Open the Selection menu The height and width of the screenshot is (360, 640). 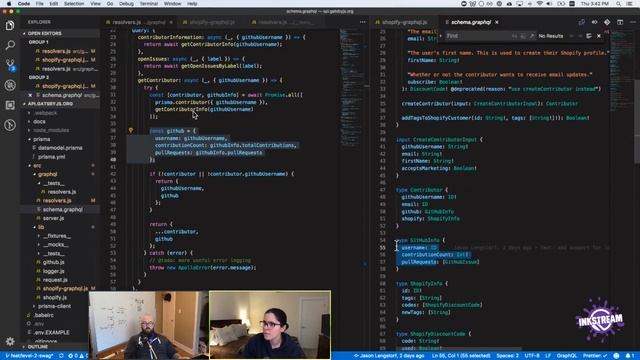pos(74,4)
